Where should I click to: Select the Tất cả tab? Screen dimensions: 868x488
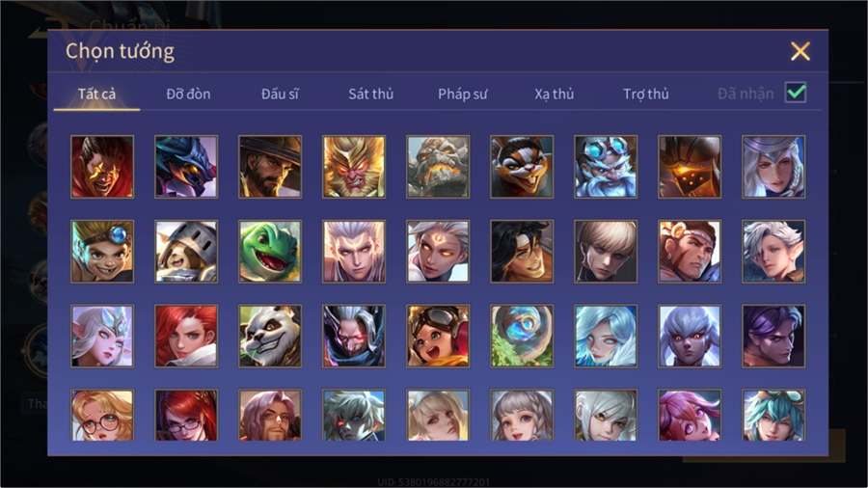[96, 95]
